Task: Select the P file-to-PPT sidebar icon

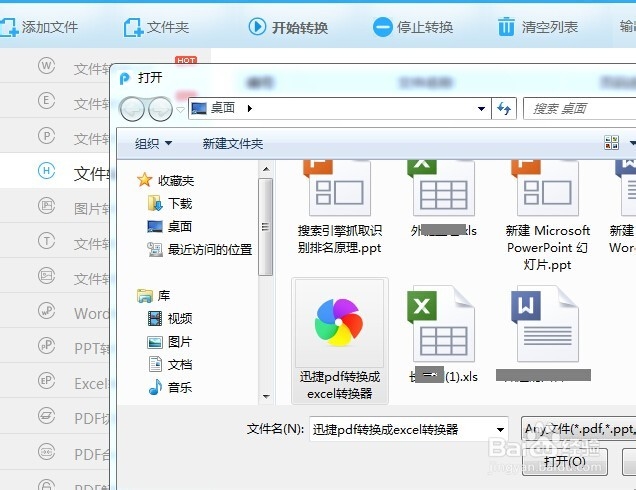Action: (46, 135)
